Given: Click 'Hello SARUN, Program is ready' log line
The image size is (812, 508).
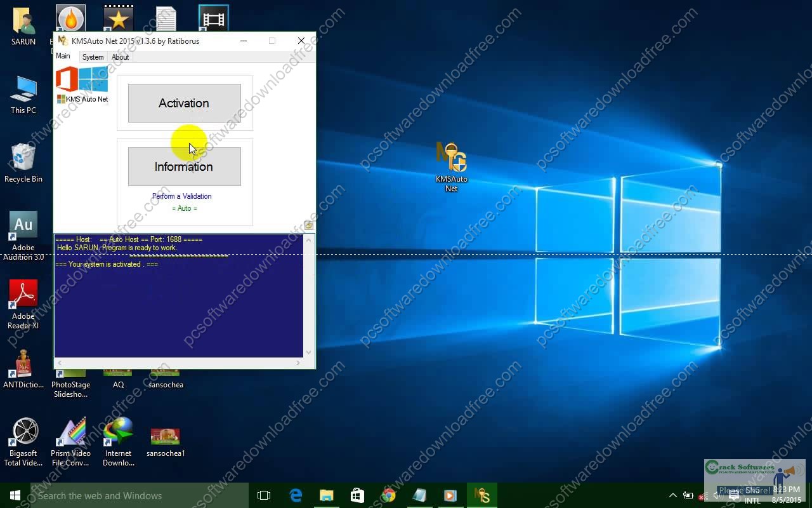Looking at the screenshot, I should [x=117, y=248].
